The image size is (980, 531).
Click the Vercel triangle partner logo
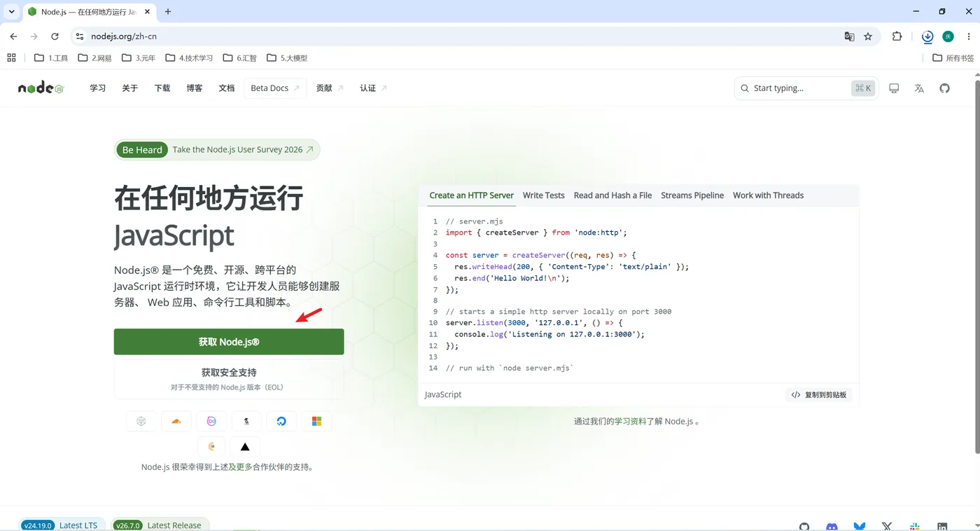(x=245, y=446)
